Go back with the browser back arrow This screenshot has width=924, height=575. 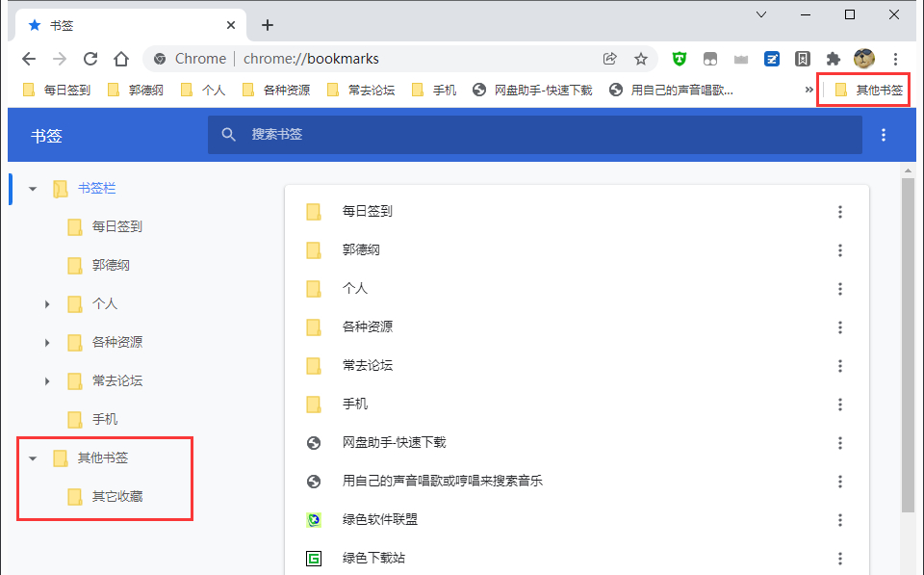point(28,59)
